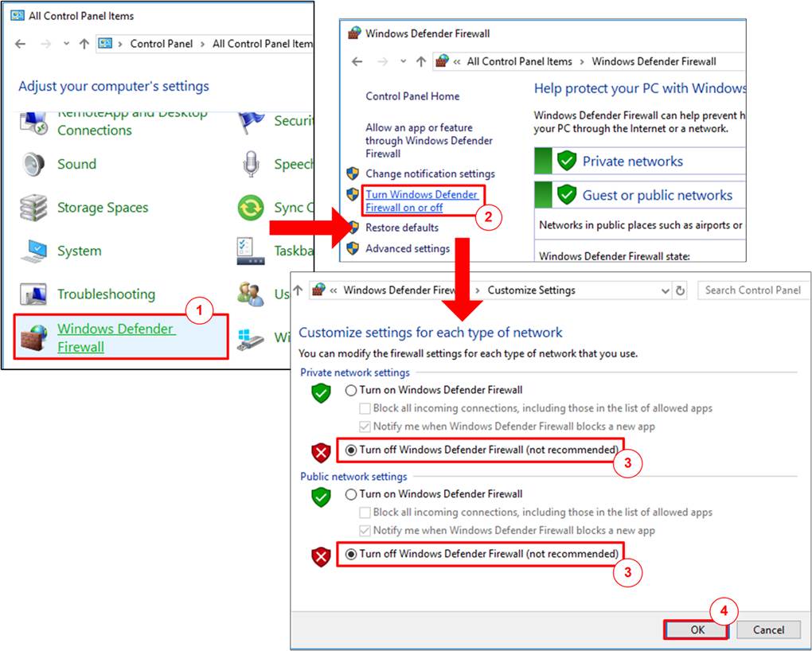Open Storage Spaces drive stack icon
812x651 pixels.
point(33,208)
